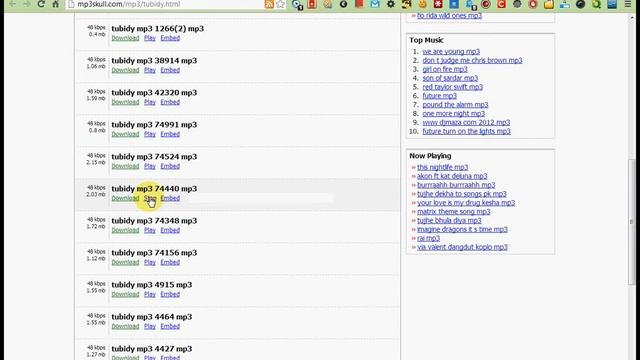Download tubidy mp3 38914 mp3
This screenshot has width=640, height=360.
(x=125, y=70)
